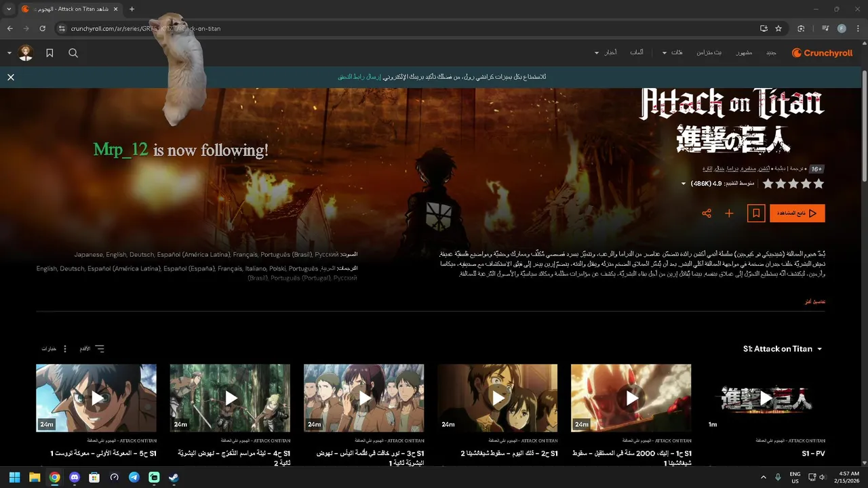
Task: Open the episode 5 معركة تروست title
Action: click(x=104, y=453)
